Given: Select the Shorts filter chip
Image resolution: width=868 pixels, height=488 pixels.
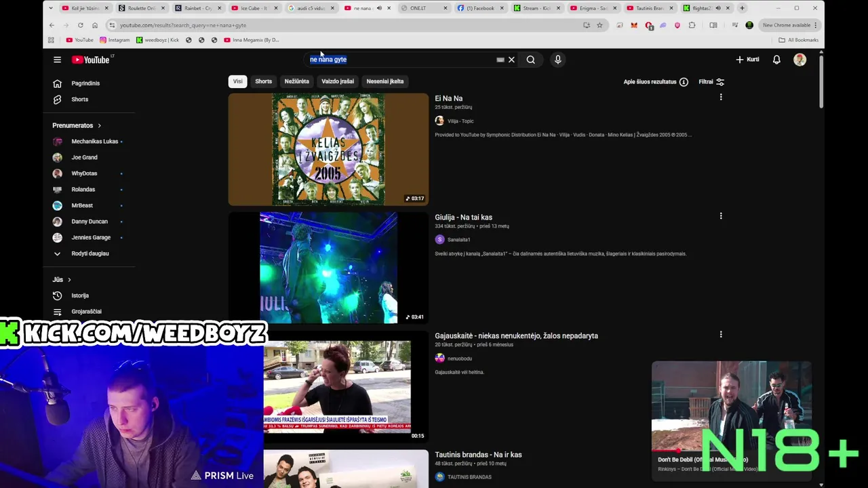Looking at the screenshot, I should 263,81.
